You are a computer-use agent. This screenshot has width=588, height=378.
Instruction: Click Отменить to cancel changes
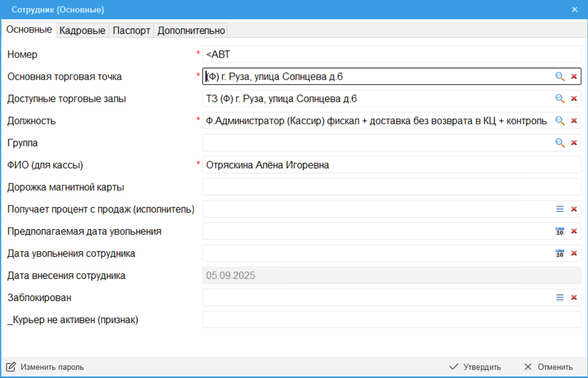click(548, 367)
